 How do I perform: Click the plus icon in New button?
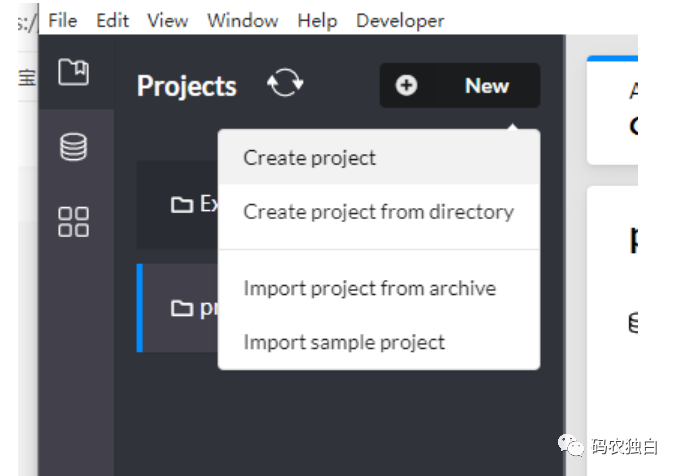[406, 86]
